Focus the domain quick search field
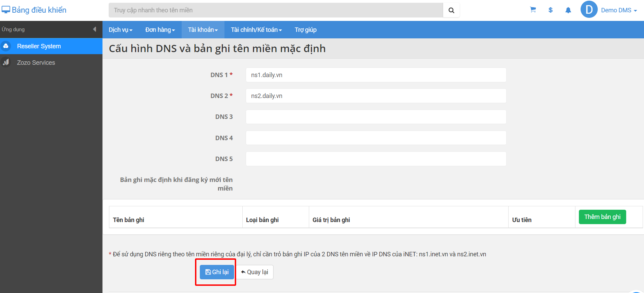Screen dimensions: 644x293 click(276, 10)
